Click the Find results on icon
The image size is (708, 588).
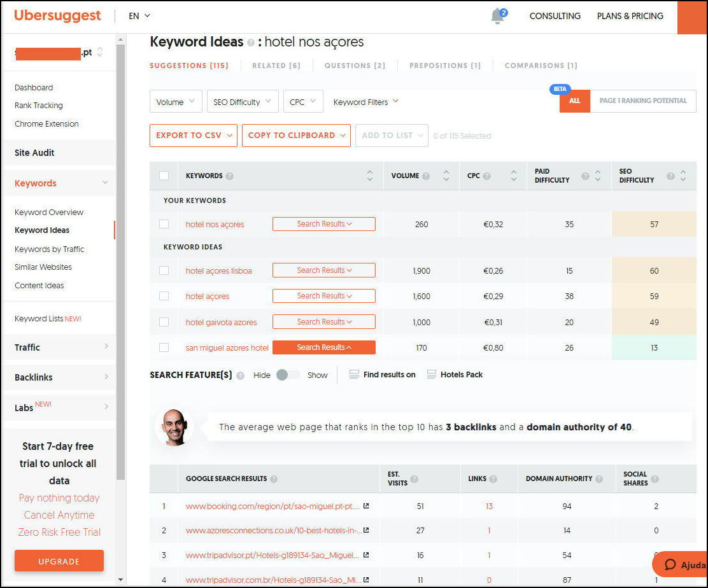point(354,375)
